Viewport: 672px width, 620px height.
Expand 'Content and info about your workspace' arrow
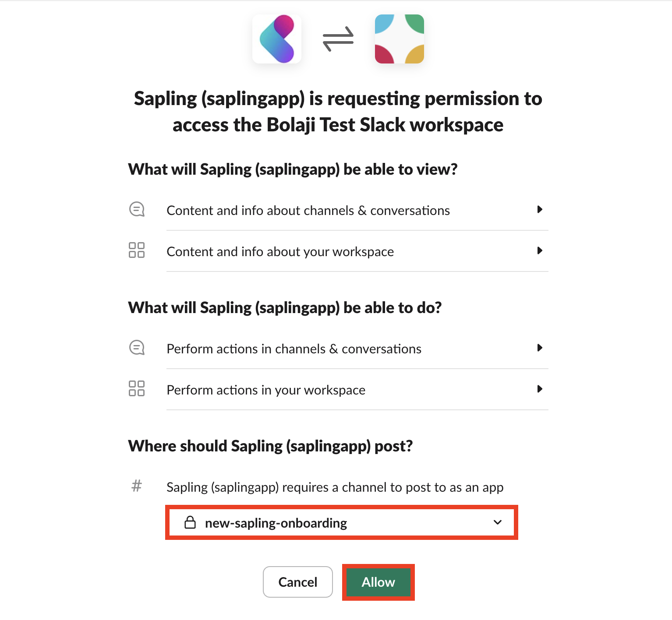coord(540,250)
